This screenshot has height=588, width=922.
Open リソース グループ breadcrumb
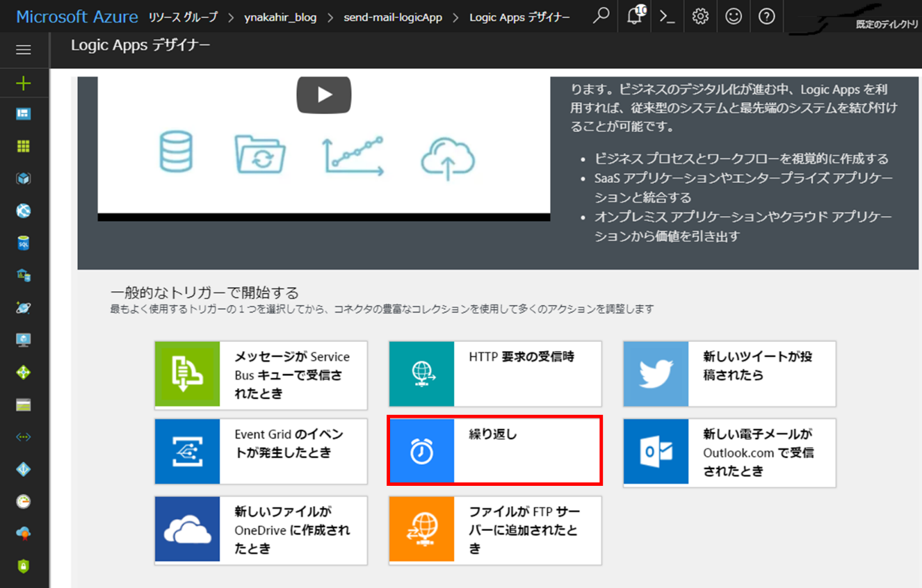click(183, 17)
